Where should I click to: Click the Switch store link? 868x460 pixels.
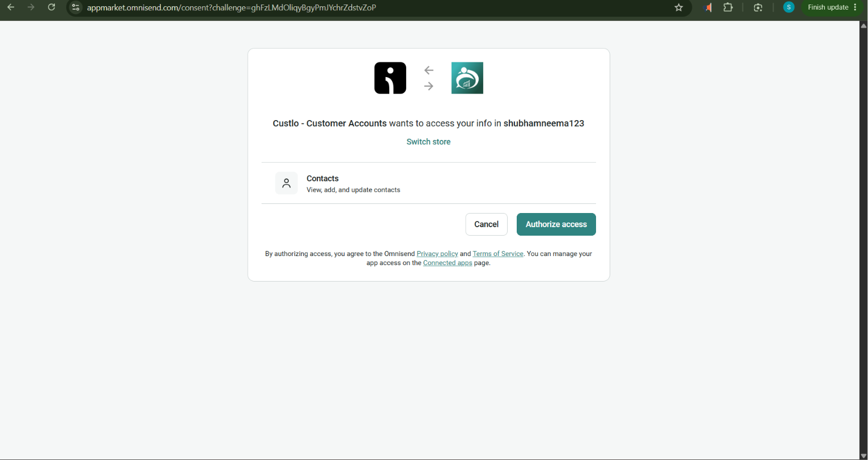[428, 142]
